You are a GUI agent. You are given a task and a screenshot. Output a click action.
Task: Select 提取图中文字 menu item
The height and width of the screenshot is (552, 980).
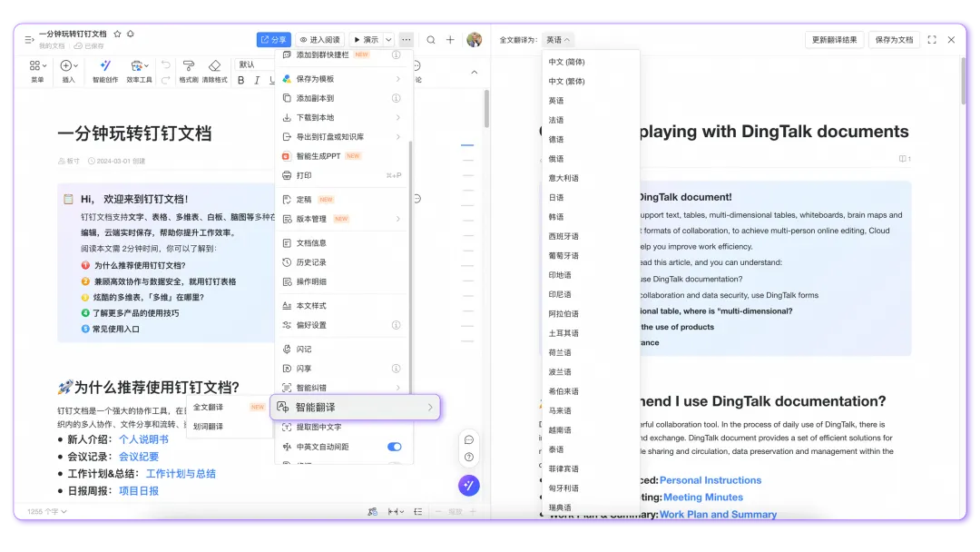[x=342, y=427]
